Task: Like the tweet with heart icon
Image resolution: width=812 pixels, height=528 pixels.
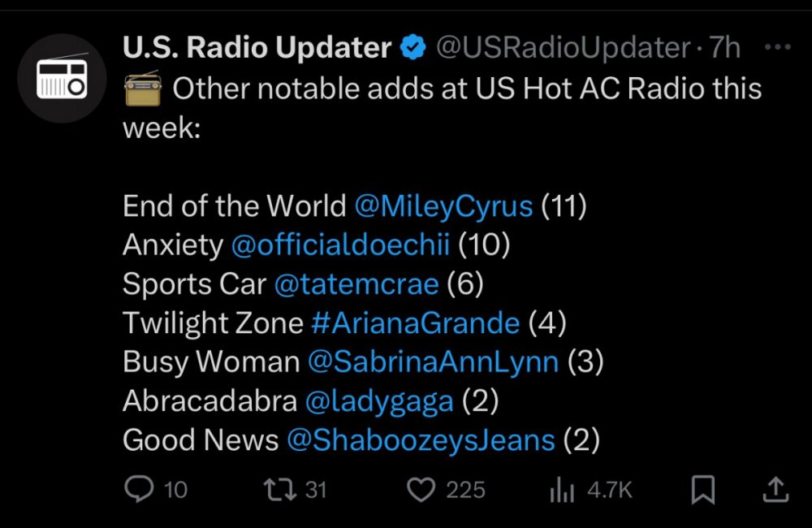Action: pyautogui.click(x=421, y=490)
